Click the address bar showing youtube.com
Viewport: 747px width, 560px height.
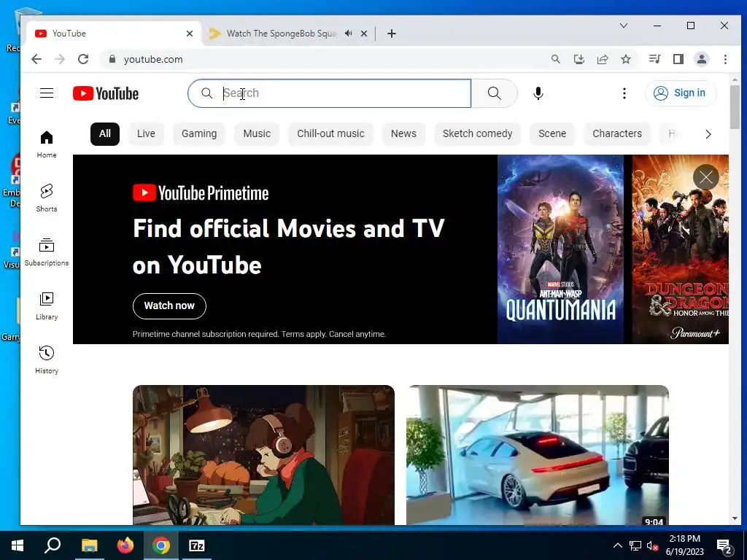coord(153,60)
